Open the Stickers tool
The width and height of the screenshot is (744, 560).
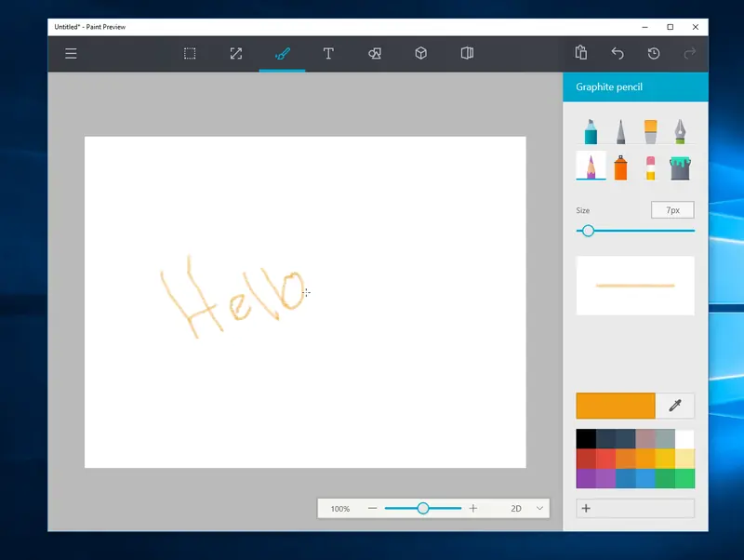tap(374, 53)
